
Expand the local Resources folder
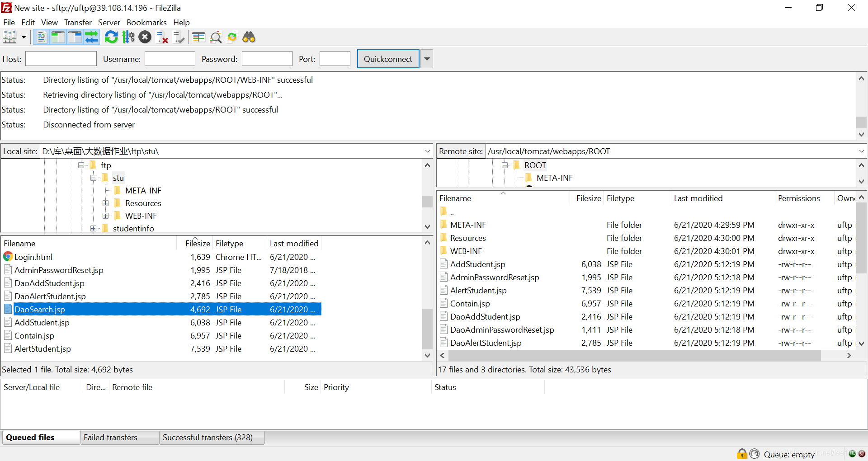[x=106, y=203]
